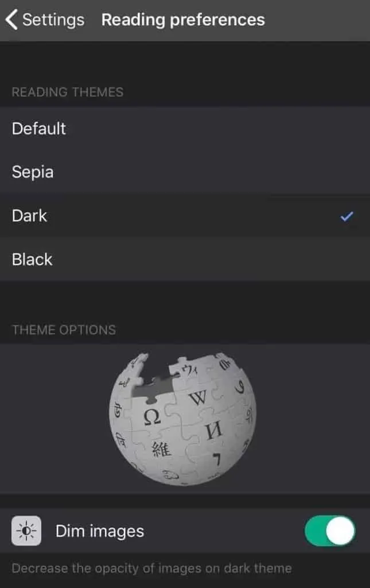The height and width of the screenshot is (588, 370).
Task: Select the Dark theme row
Action: [185, 216]
